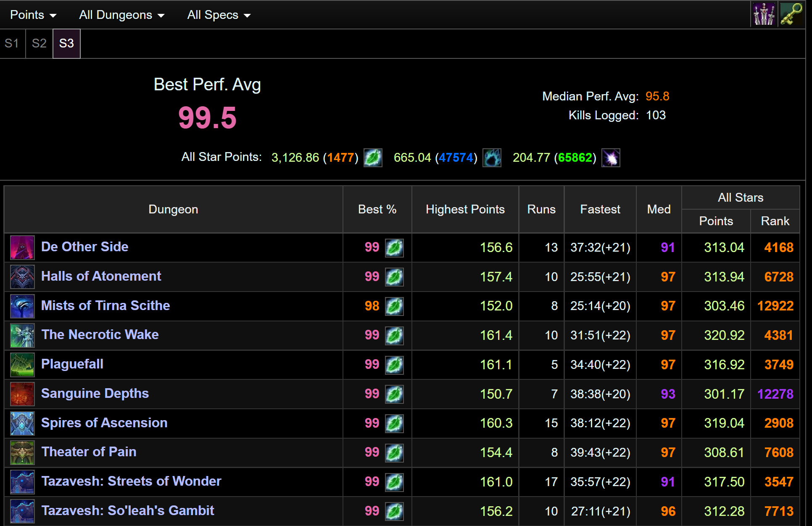Click the Restoration leaf icon next to 1477
The image size is (812, 526).
pos(372,158)
